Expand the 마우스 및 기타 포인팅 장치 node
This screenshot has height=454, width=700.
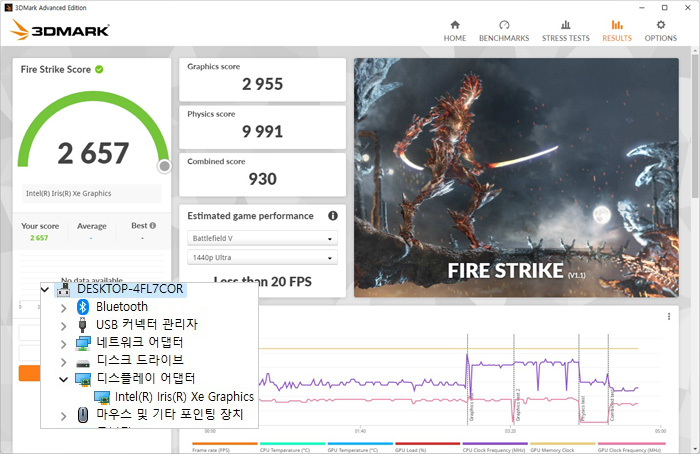[x=63, y=416]
